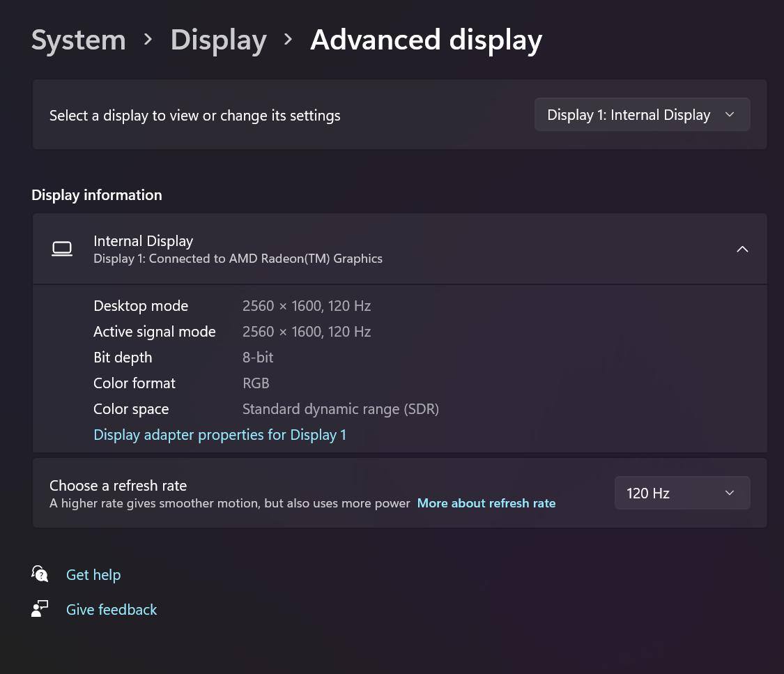Open the Display 1: Internal Display dropdown

(642, 115)
